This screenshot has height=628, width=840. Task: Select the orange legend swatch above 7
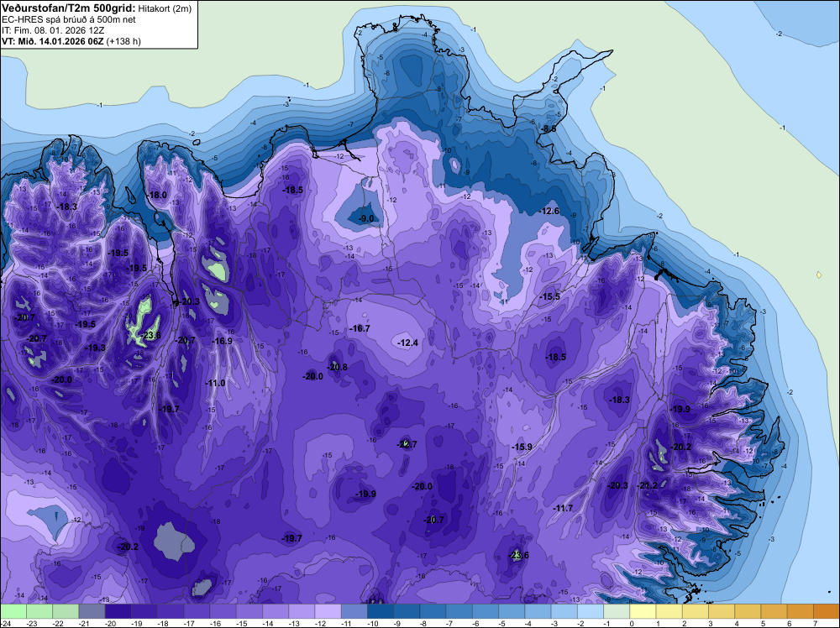827,611
